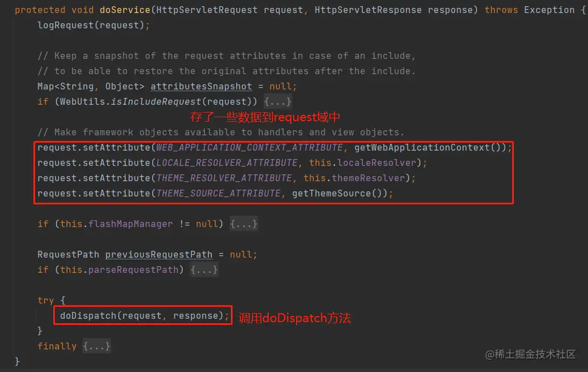Screen dimensions: 588x372
Task: Click THEME_SOURCE_ATTRIBUTE constant
Action: (x=218, y=194)
